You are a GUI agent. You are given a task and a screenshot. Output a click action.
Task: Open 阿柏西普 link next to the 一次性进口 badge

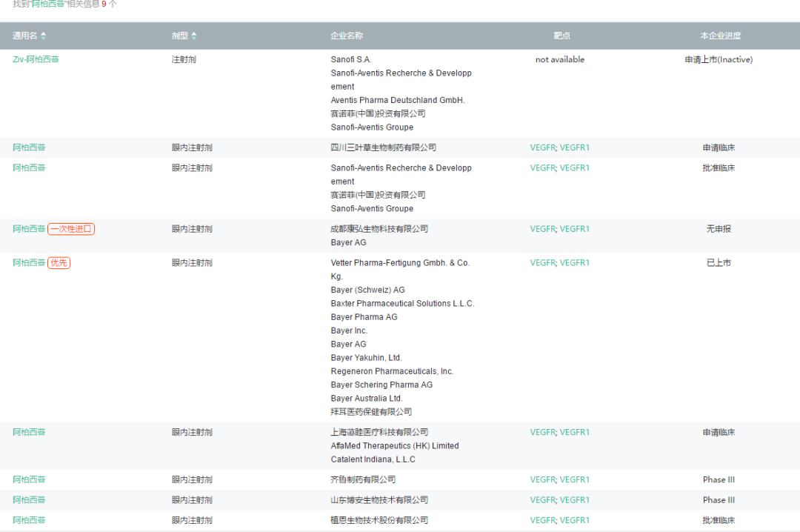29,229
